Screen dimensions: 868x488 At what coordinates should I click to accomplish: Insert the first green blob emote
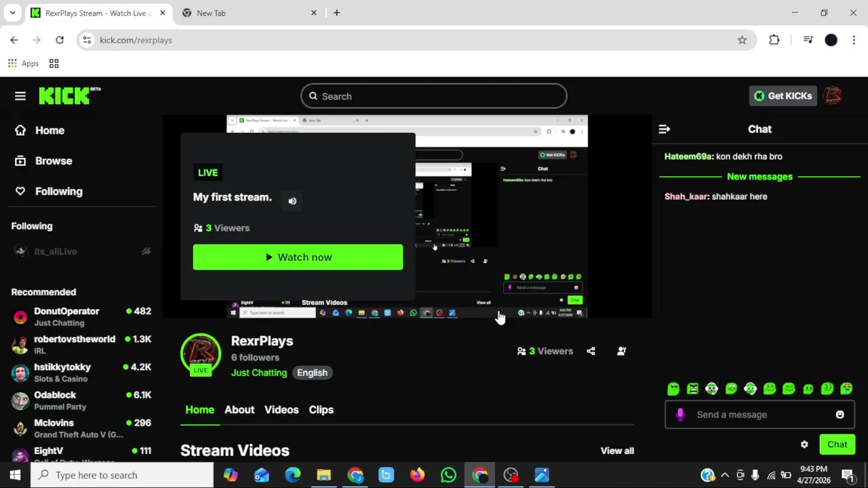click(673, 389)
